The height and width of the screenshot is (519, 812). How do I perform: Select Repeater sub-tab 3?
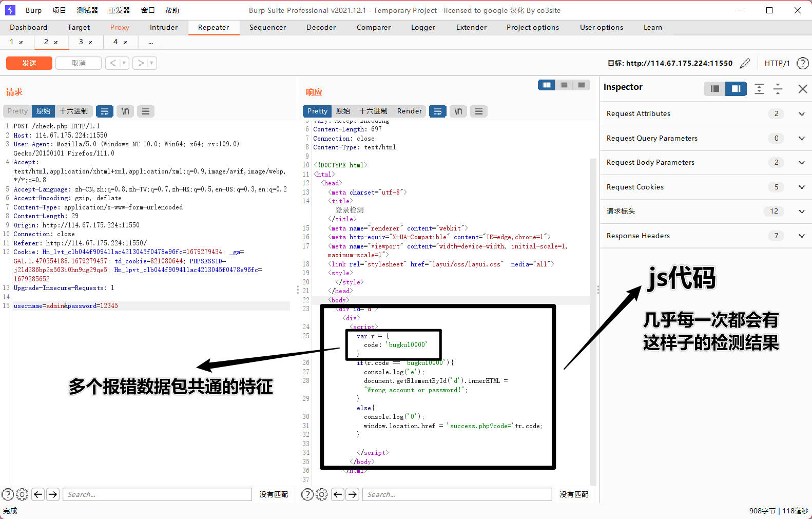coord(81,42)
